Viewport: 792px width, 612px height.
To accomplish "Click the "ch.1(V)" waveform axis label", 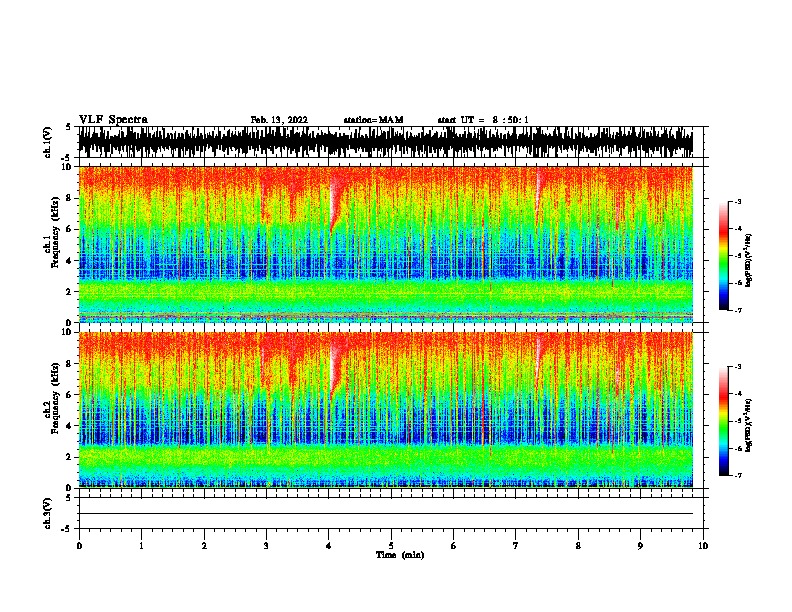I will 48,142.
